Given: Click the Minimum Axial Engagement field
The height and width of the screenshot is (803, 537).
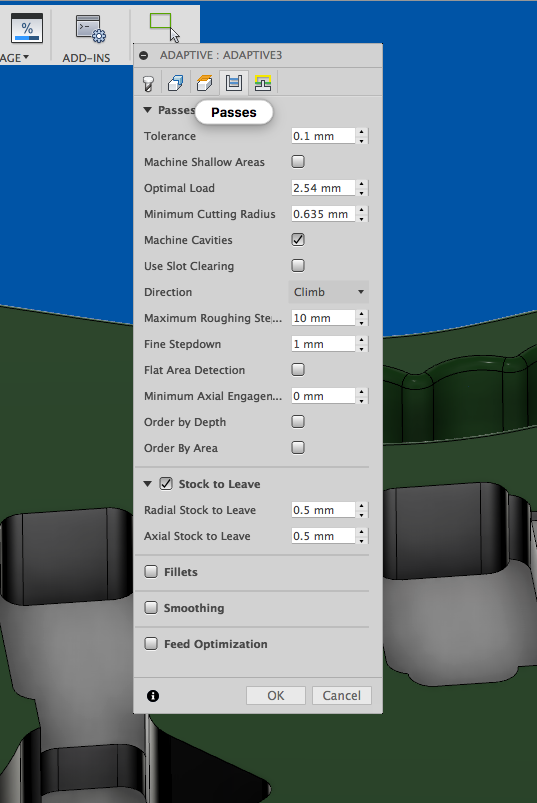Looking at the screenshot, I should (323, 396).
